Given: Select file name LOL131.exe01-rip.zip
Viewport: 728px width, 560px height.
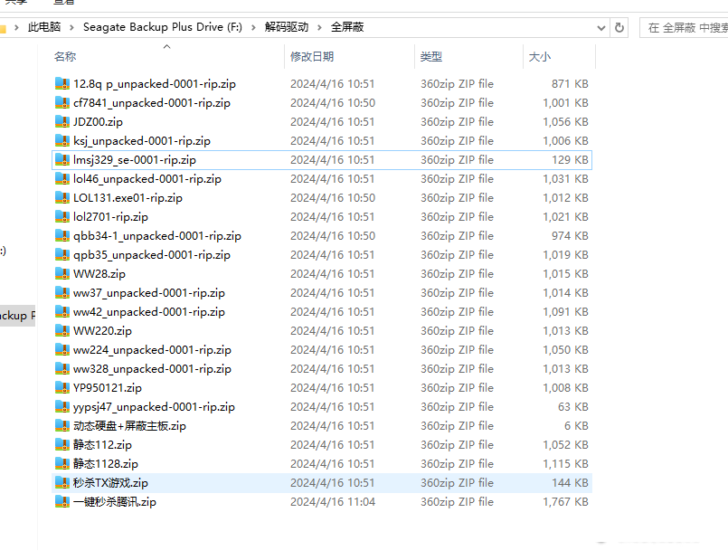Looking at the screenshot, I should tap(128, 198).
